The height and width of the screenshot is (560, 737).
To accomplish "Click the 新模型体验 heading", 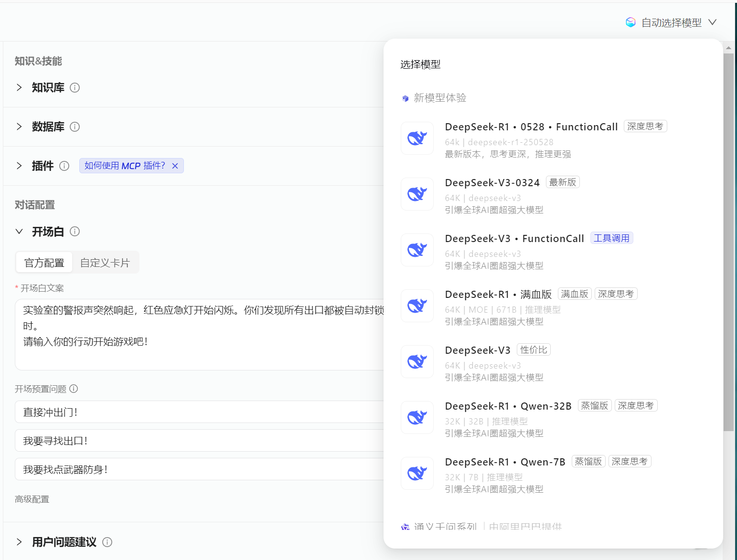I will pyautogui.click(x=440, y=98).
